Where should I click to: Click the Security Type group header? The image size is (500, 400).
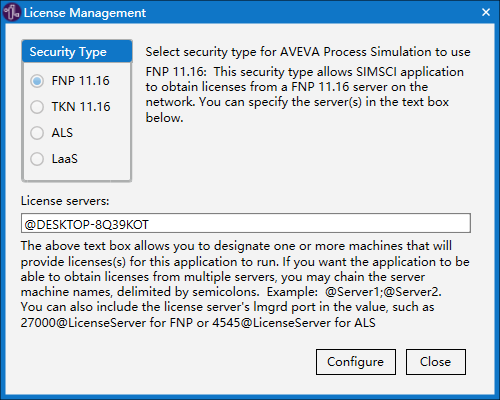[77, 52]
